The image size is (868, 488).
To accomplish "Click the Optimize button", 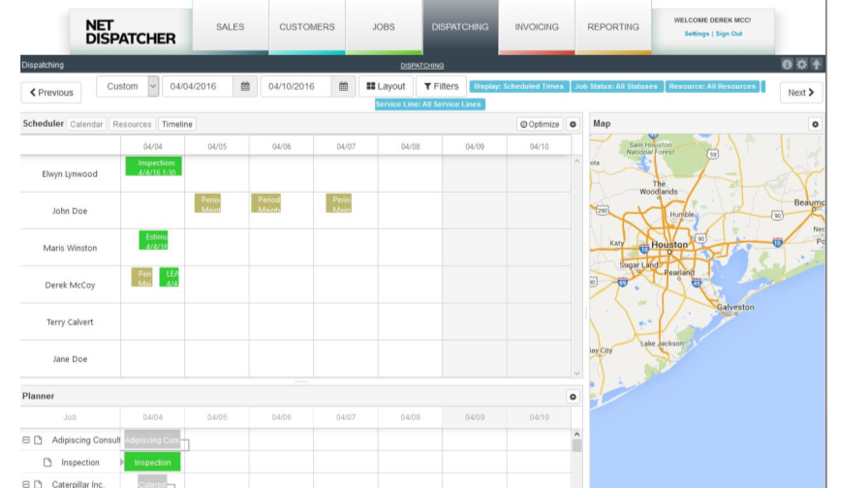I will coord(540,124).
